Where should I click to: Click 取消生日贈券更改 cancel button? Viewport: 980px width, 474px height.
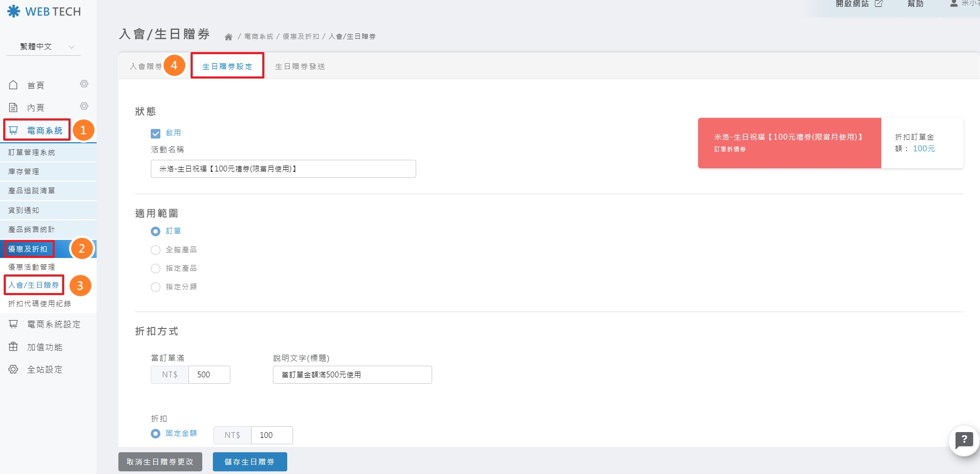tap(160, 462)
